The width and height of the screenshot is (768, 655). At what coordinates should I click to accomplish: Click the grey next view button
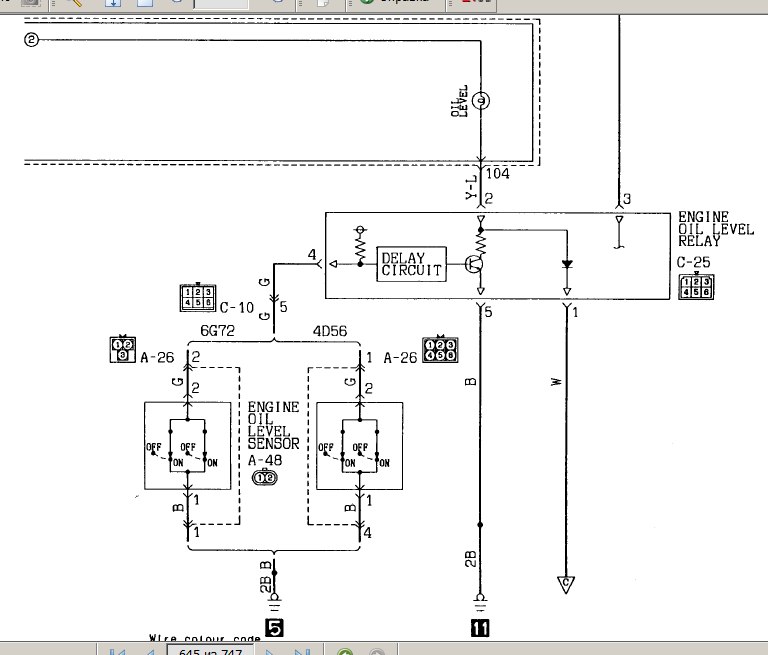coord(377,652)
